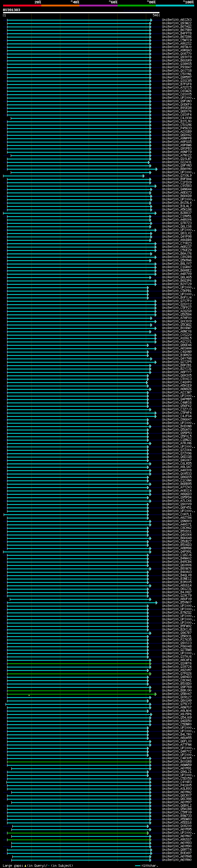Click the UniRef100_Q10LW7 label
This screenshot has height=868, width=197.
point(176,159)
